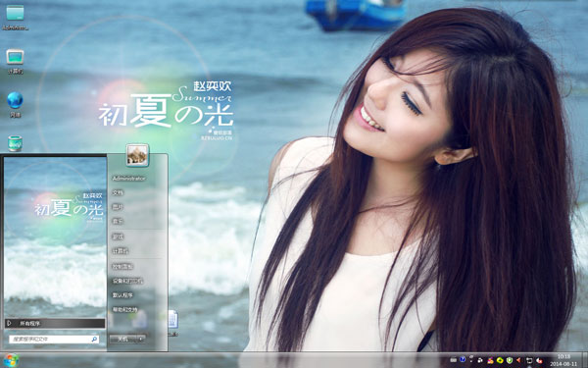
Task: Open the Computer (计算机) desktop icon
Action: coord(15,61)
